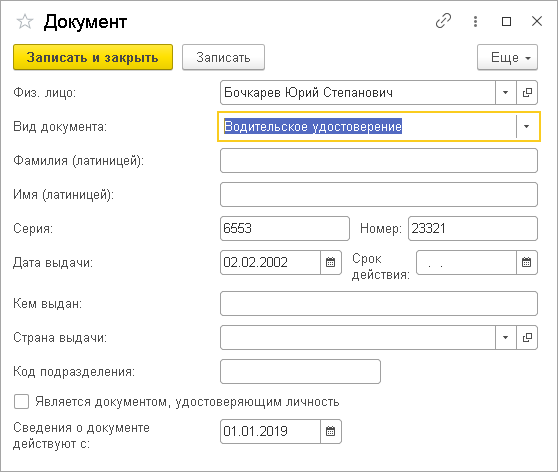558x472 pixels.
Task: Select the Номер field containing 23321
Action: tap(473, 228)
